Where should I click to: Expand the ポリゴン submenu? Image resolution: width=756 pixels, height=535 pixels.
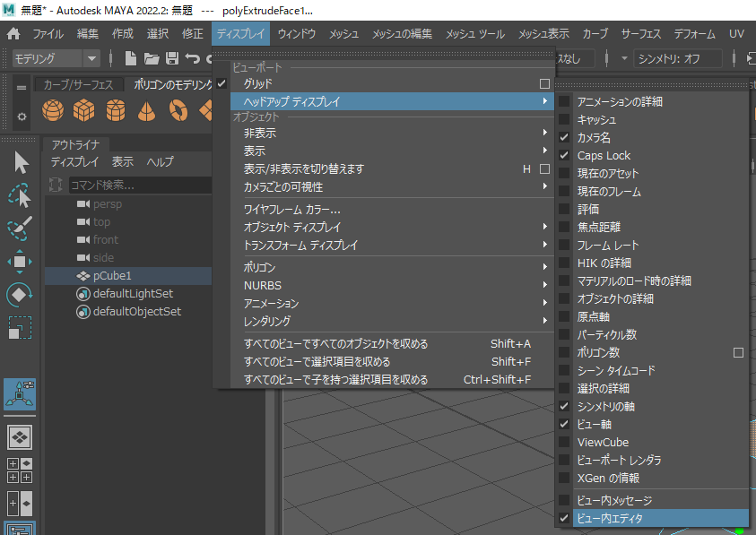[x=392, y=267]
